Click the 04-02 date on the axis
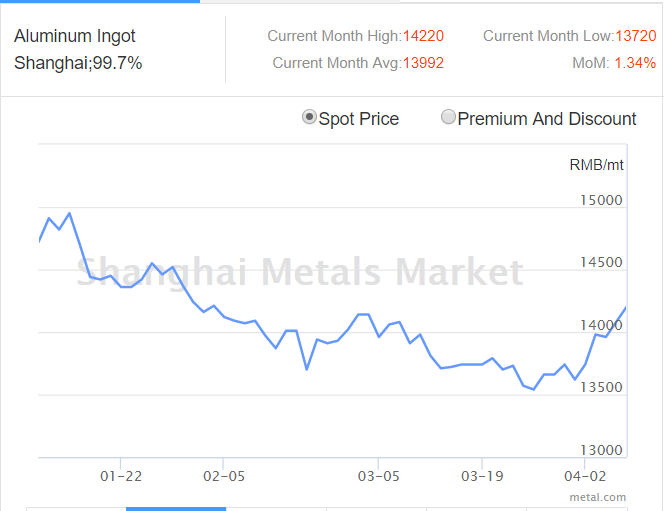Image resolution: width=665 pixels, height=511 pixels. pyautogui.click(x=585, y=476)
